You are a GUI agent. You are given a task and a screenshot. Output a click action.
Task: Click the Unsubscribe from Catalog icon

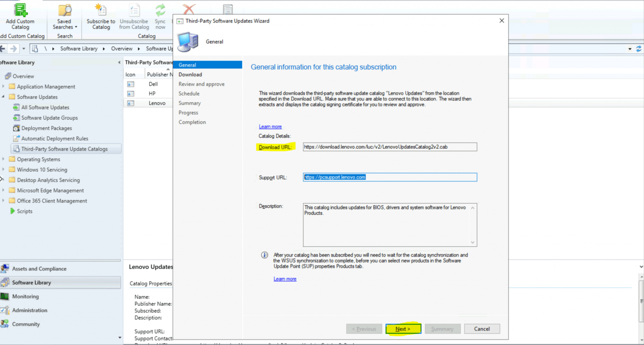pyautogui.click(x=134, y=10)
